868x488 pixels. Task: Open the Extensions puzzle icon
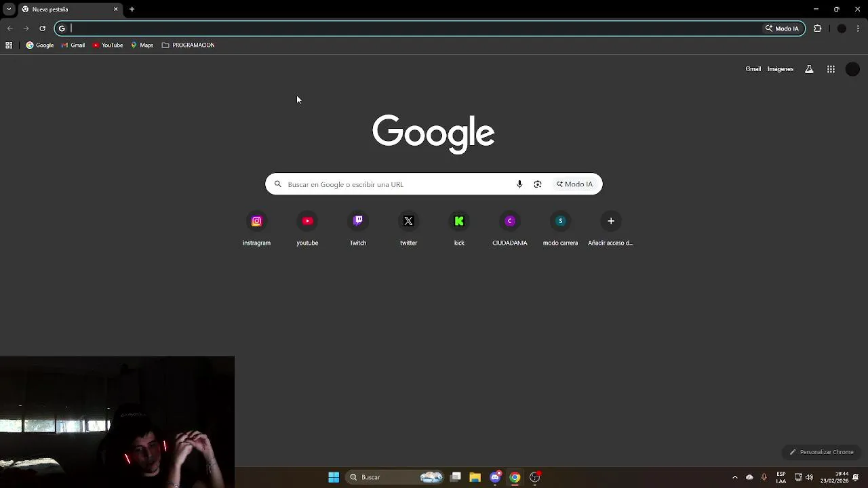[817, 28]
